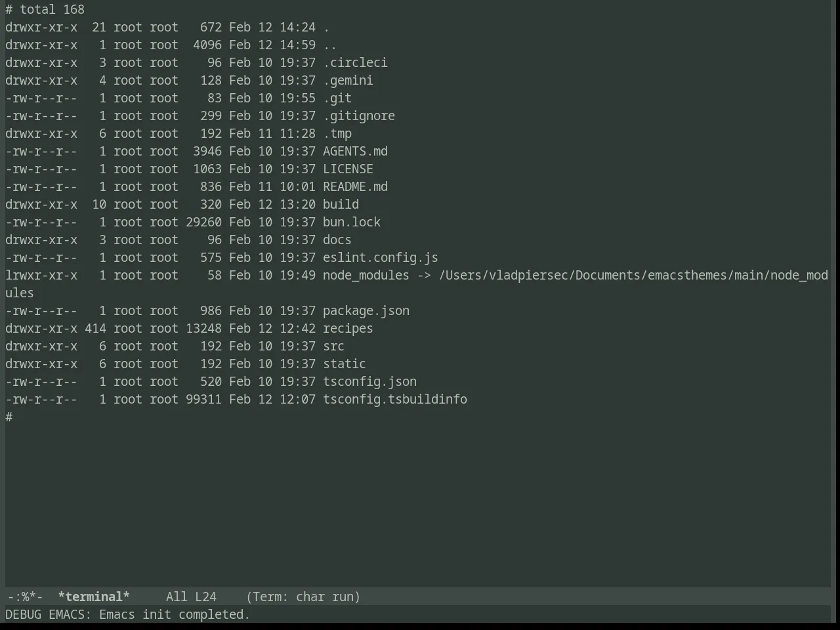
Task: Select the bun.lock file entry
Action: [x=352, y=222]
